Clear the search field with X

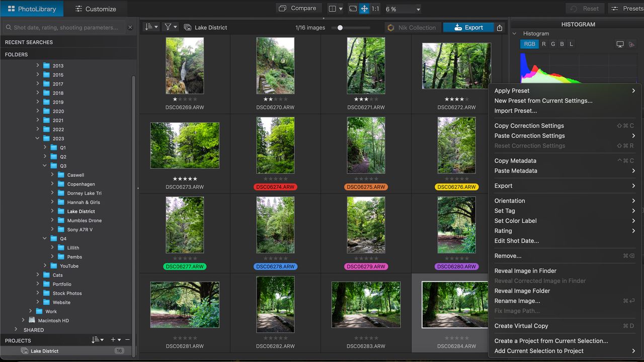pyautogui.click(x=131, y=28)
